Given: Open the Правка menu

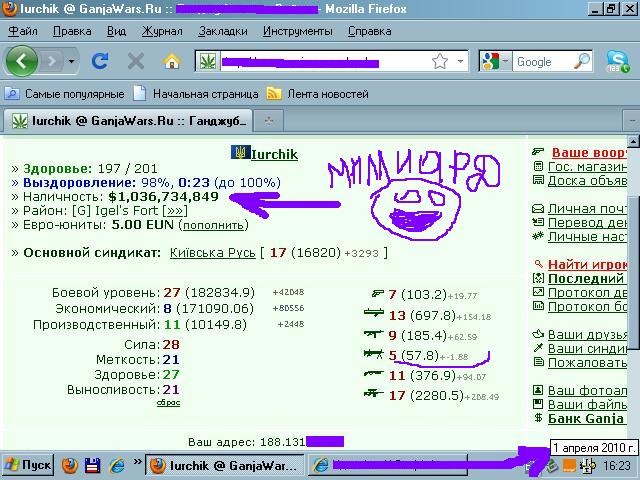Looking at the screenshot, I should (x=72, y=31).
